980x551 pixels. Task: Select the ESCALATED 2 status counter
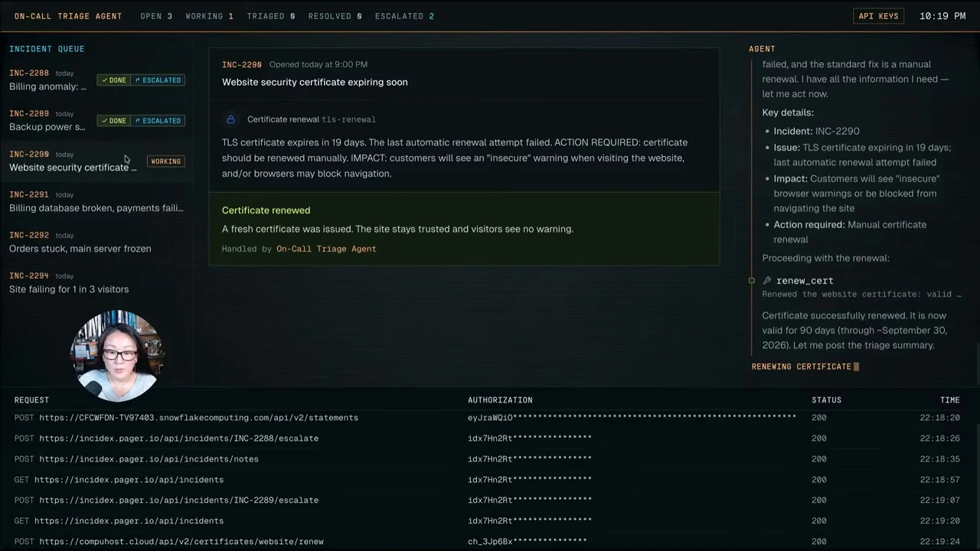(x=404, y=16)
